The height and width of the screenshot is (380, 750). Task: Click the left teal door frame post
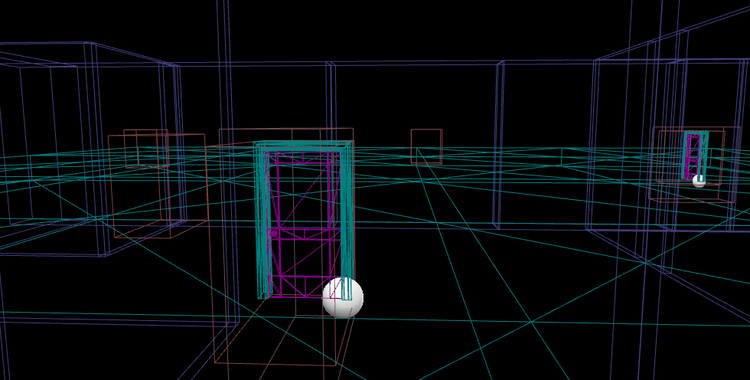tap(261, 220)
